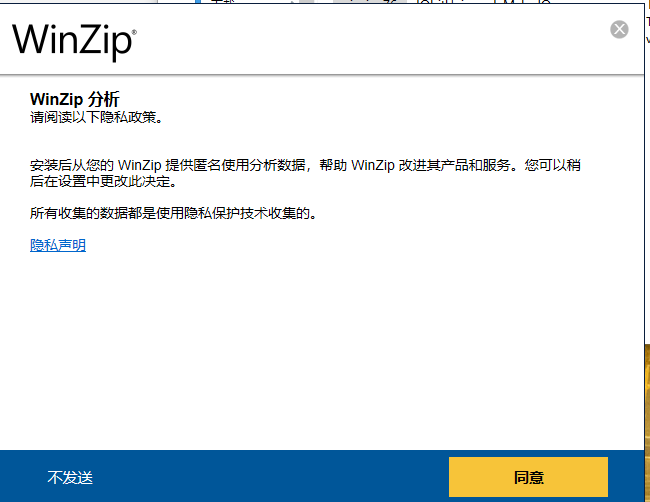Click the 请阅读以下隐私政策 subtitle line
650x502 pixels.
(97, 117)
